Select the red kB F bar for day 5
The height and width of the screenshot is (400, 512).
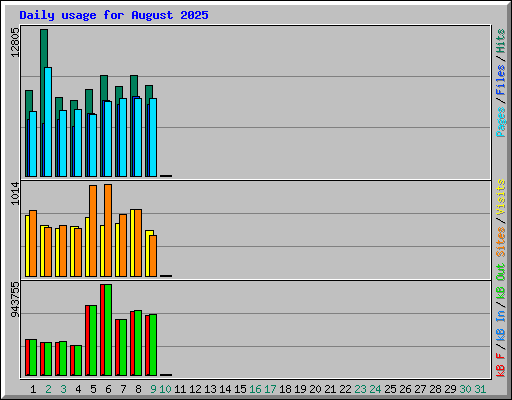click(87, 340)
